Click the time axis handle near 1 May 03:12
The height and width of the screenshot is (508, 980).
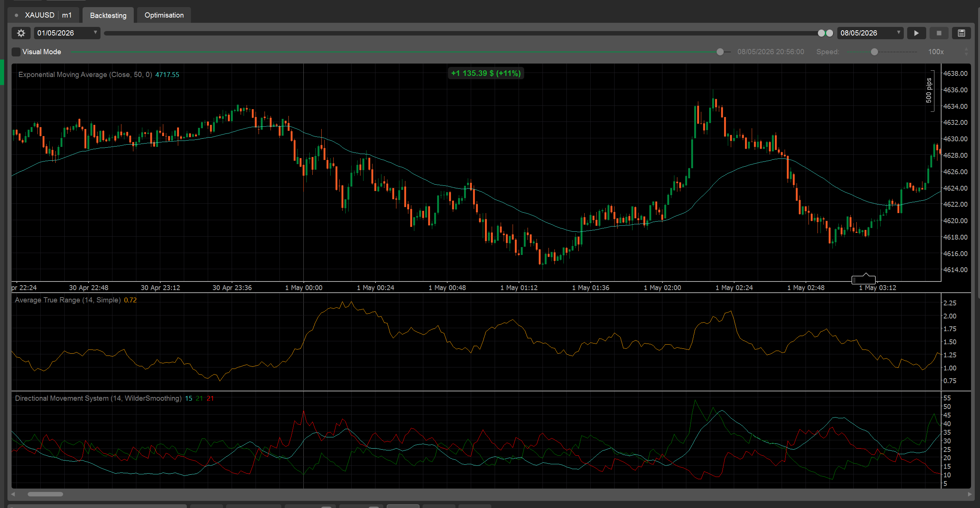click(x=863, y=279)
